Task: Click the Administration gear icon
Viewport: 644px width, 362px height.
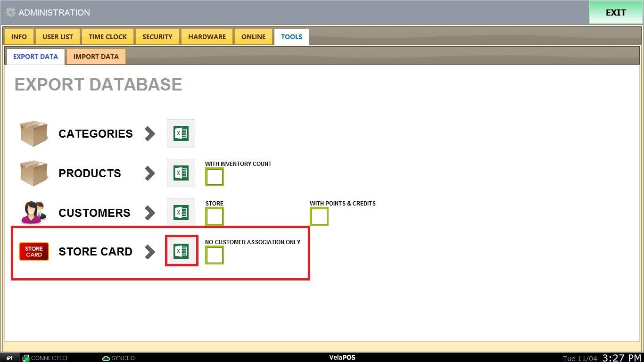Action: (10, 13)
